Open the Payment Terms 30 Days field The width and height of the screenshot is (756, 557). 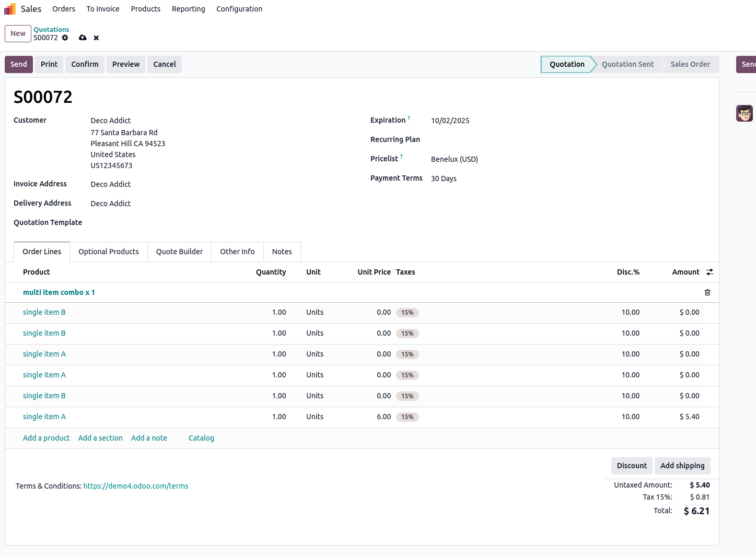(444, 179)
